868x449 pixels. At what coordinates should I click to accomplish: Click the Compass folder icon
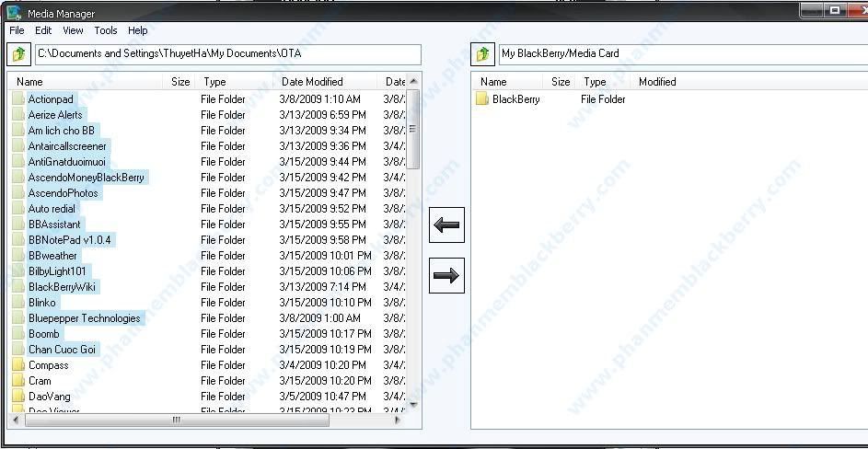[x=18, y=365]
